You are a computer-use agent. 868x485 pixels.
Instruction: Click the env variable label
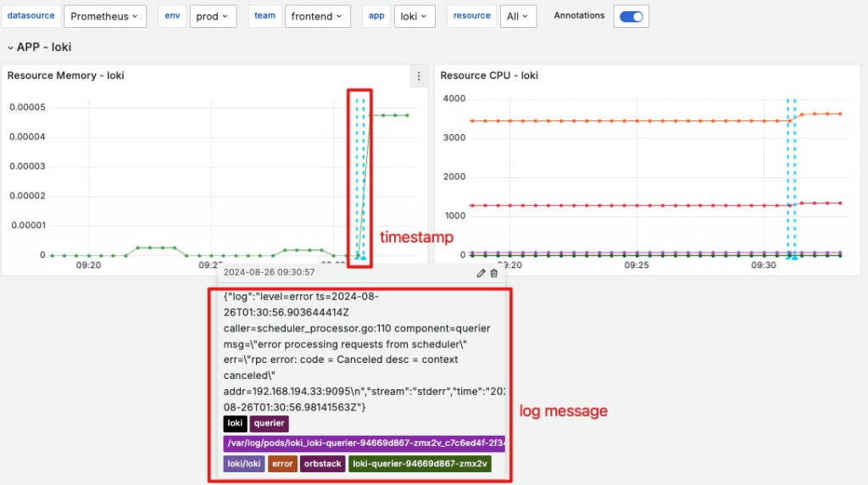click(x=172, y=16)
